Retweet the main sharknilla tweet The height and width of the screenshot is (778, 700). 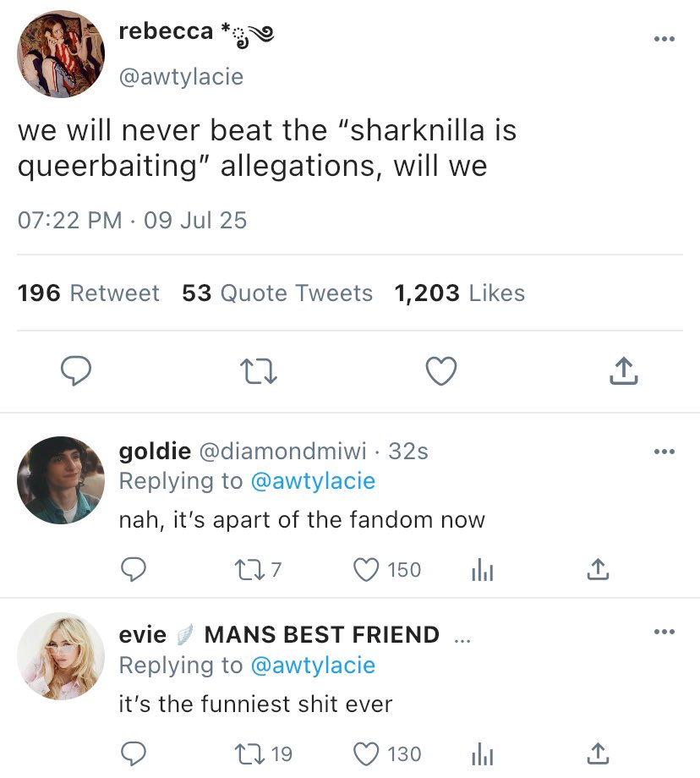pyautogui.click(x=258, y=370)
